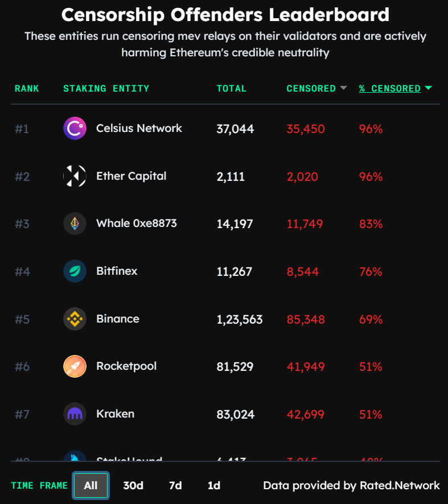This screenshot has height=504, width=448.
Task: Click the Celsius Network logo icon
Action: 75,129
